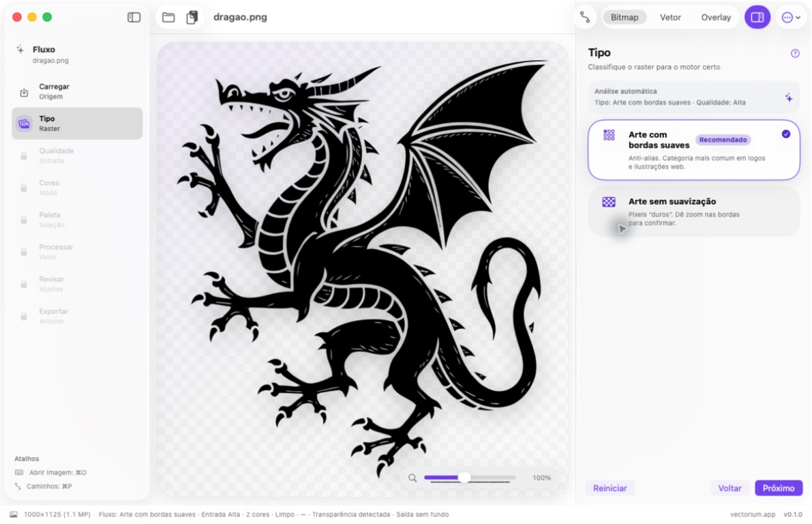The image size is (812, 524).
Task: Click the paste from clipboard icon
Action: pyautogui.click(x=192, y=17)
